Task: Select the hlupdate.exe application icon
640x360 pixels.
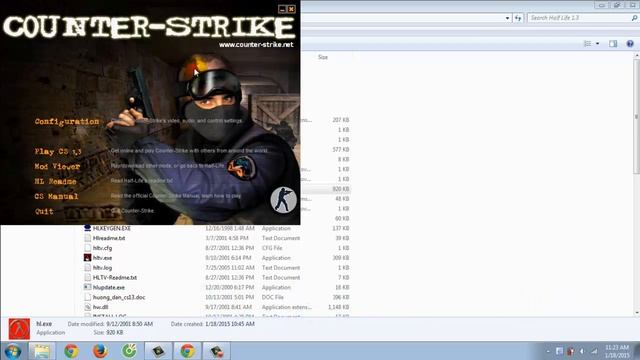Action: pyautogui.click(x=87, y=287)
